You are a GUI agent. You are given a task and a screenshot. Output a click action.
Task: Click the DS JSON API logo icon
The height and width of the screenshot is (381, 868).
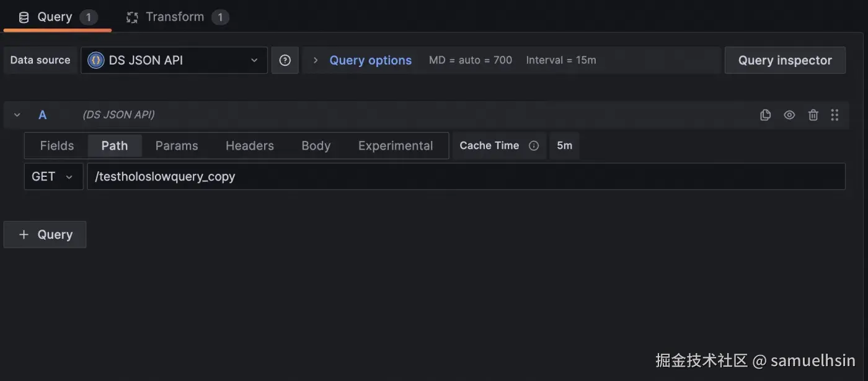tap(95, 60)
